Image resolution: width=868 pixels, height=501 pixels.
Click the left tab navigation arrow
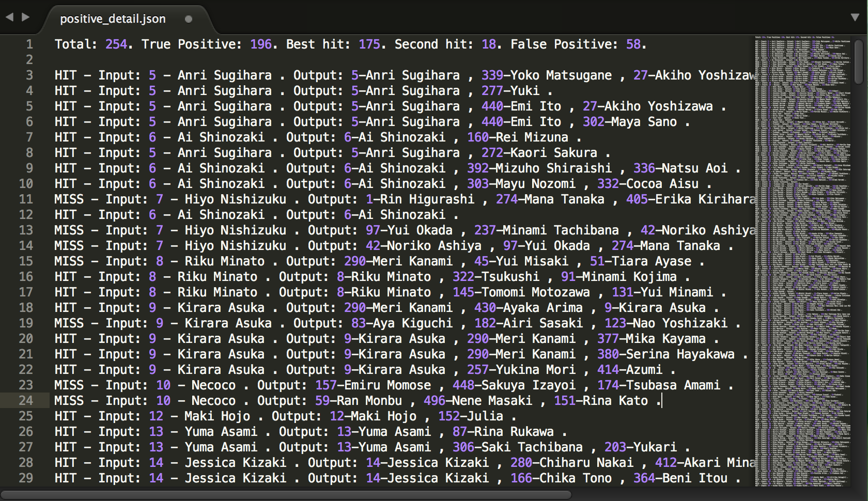point(9,17)
